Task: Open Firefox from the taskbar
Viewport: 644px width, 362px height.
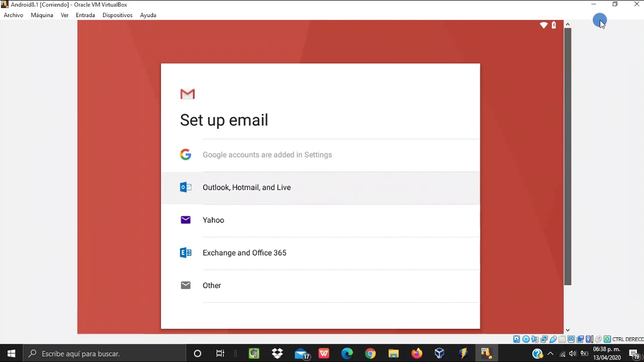Action: coord(417,353)
